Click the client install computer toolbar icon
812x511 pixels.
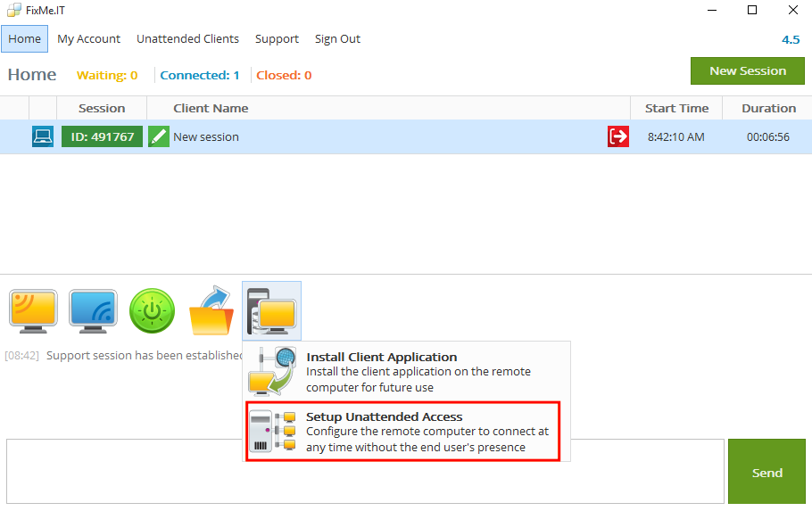[271, 310]
